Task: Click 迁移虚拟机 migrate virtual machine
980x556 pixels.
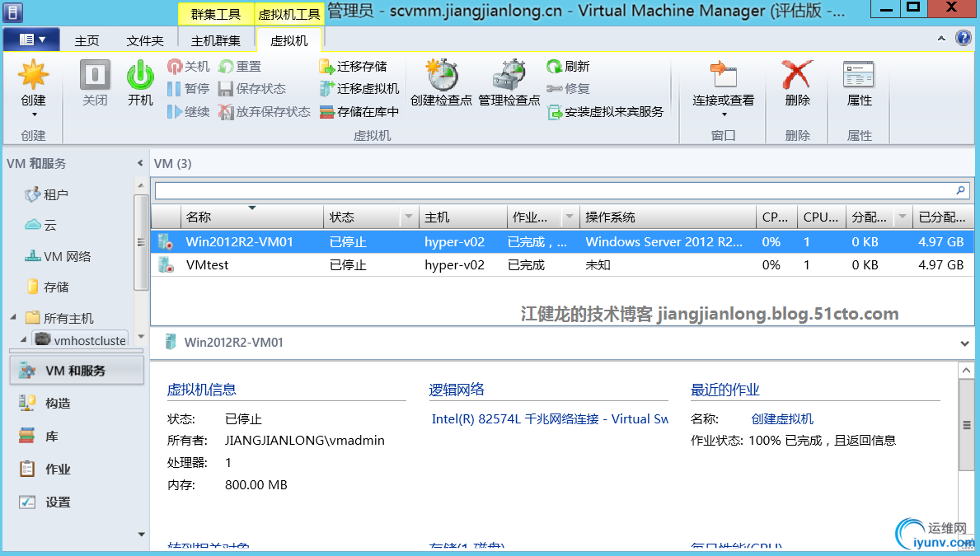Action: pyautogui.click(x=359, y=89)
